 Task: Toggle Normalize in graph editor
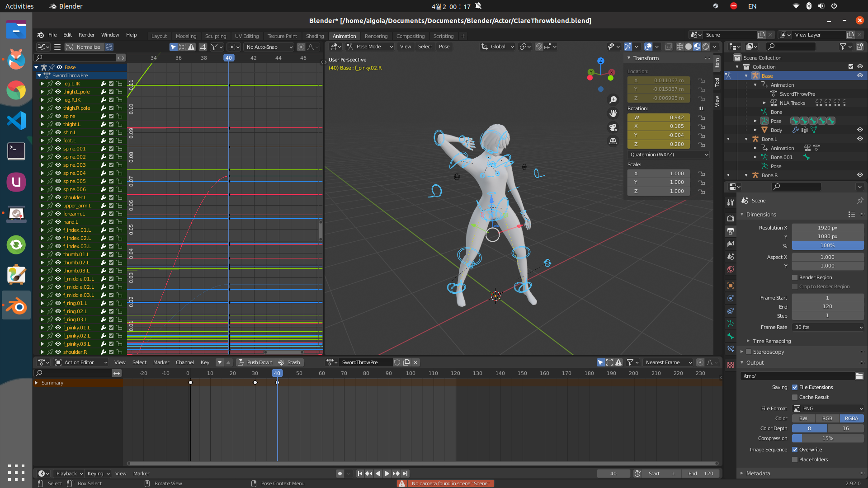pos(84,47)
